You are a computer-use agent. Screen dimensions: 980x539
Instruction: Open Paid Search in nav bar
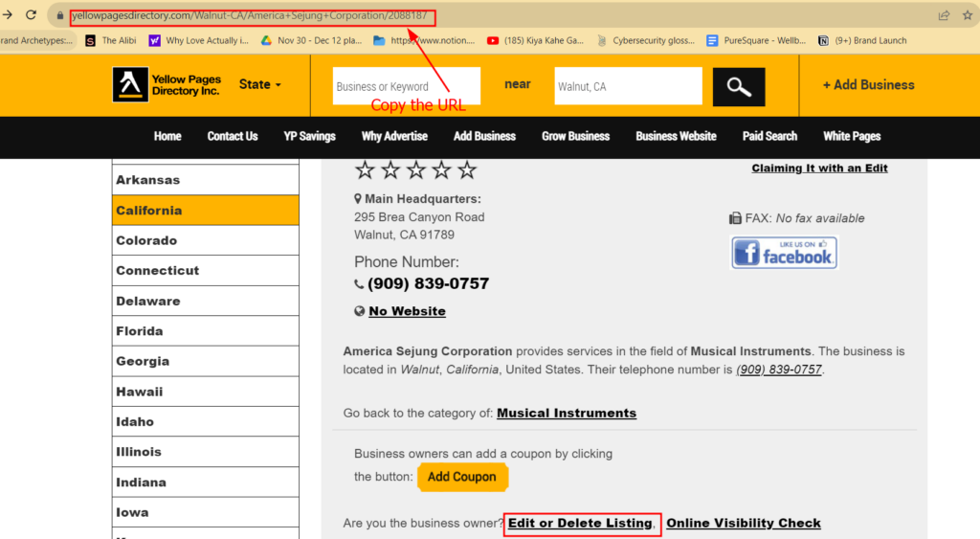tap(769, 136)
